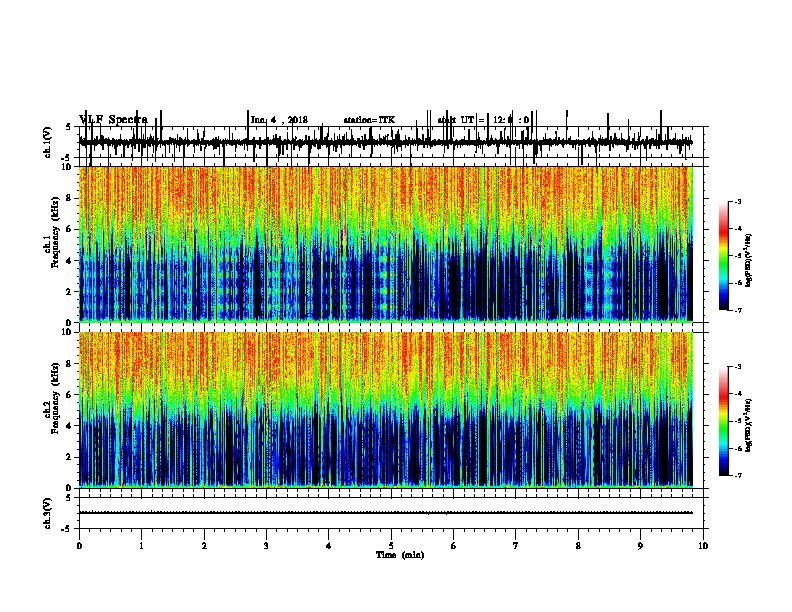
Task: Click the ch.1 spectrogram color scale bar
Action: point(724,256)
